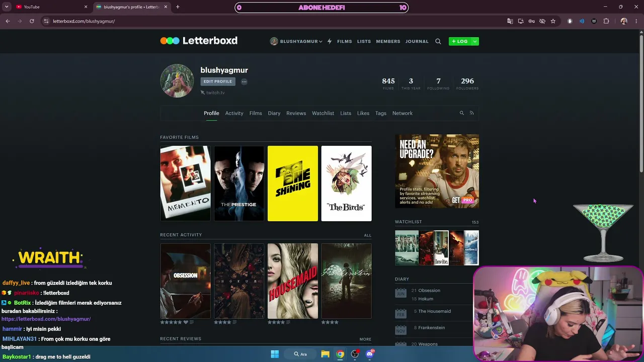Open the Memento favorite poster

click(186, 184)
